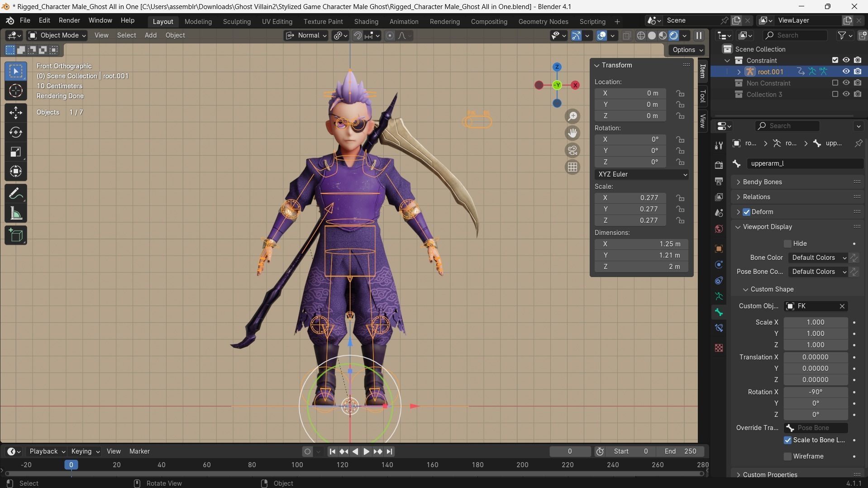Select the Measure tool

[x=16, y=214]
